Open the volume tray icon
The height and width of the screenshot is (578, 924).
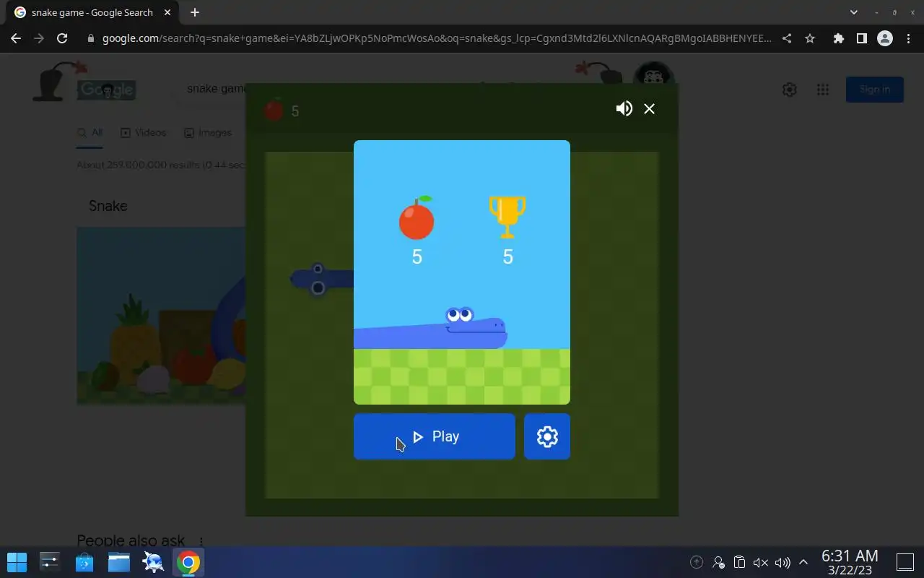click(x=783, y=562)
